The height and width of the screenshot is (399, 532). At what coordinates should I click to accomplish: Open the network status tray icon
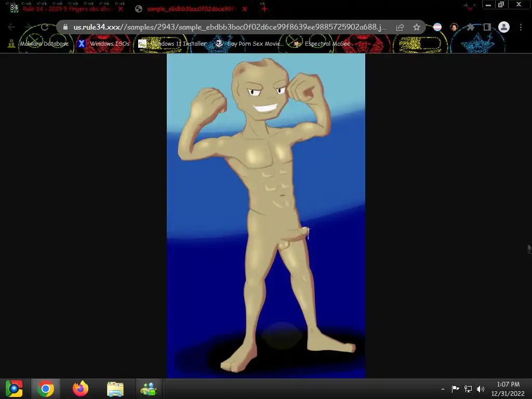point(468,389)
